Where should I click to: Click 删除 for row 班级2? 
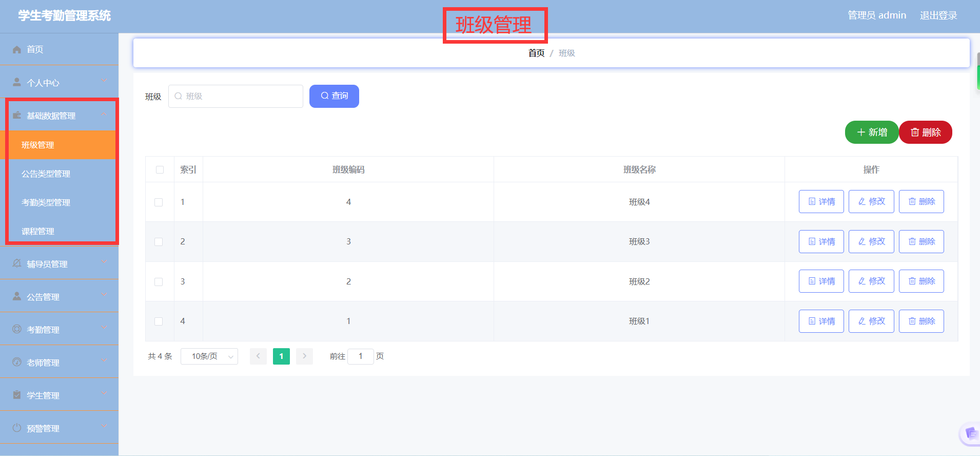coord(922,281)
